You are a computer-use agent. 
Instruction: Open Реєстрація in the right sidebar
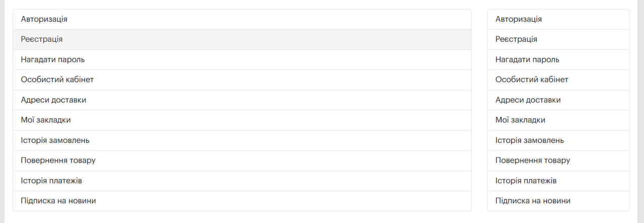(516, 39)
